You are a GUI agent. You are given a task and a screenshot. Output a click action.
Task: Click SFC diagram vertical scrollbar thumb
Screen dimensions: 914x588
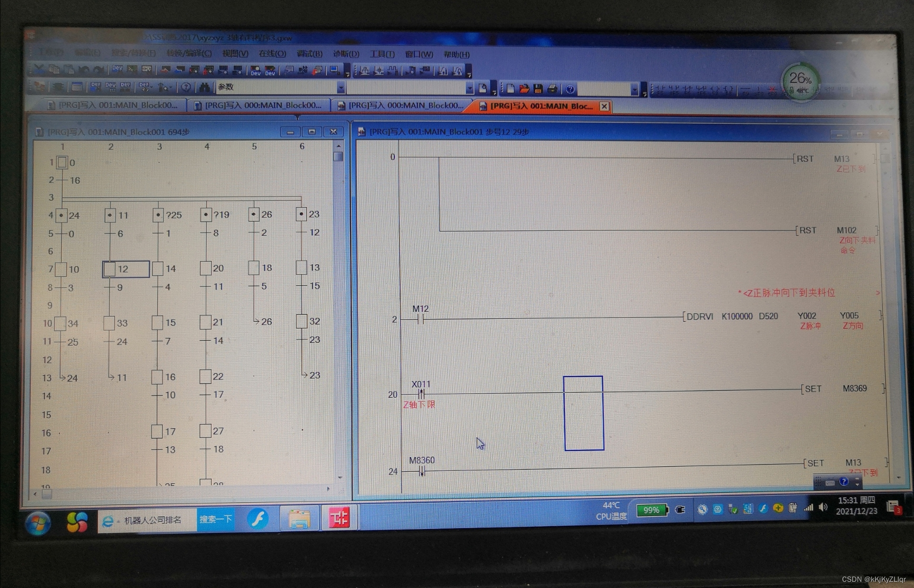(x=338, y=157)
